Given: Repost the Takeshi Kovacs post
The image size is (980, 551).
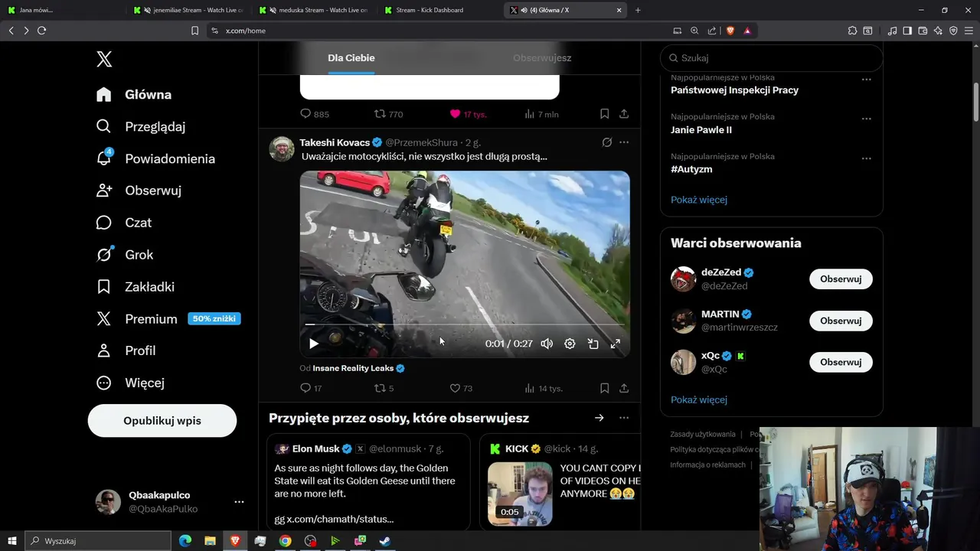Looking at the screenshot, I should click(x=379, y=388).
